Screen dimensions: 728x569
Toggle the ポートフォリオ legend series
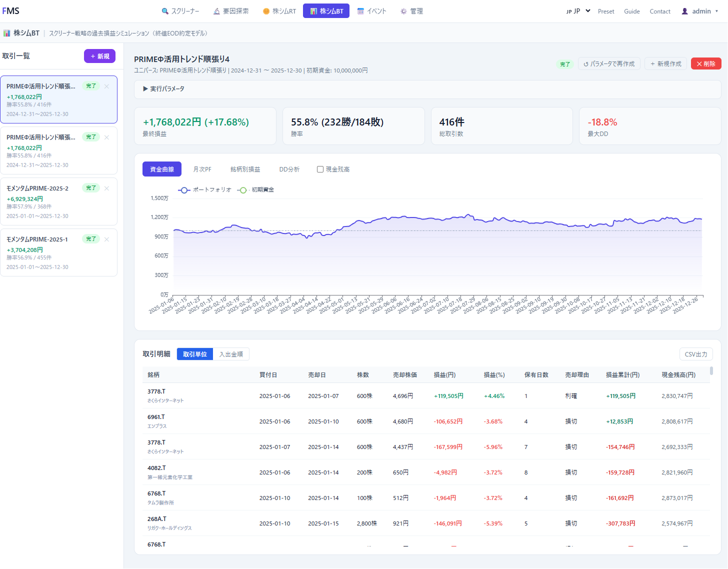click(205, 190)
